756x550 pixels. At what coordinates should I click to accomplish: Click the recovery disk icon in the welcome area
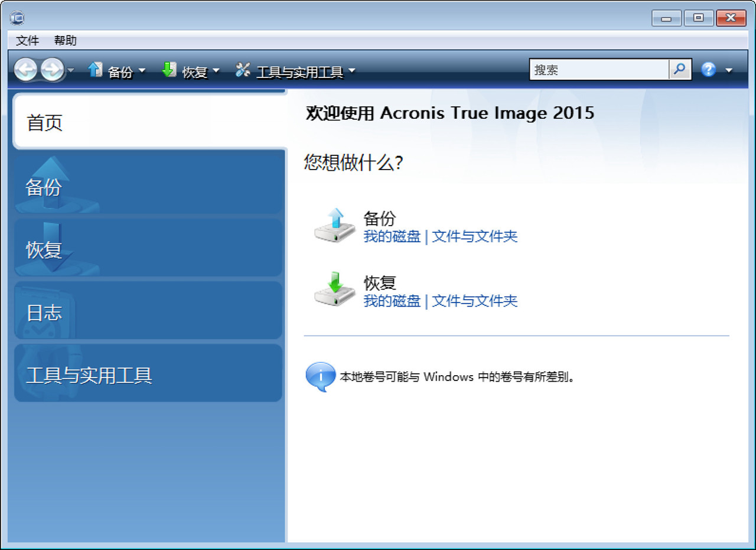click(x=334, y=291)
